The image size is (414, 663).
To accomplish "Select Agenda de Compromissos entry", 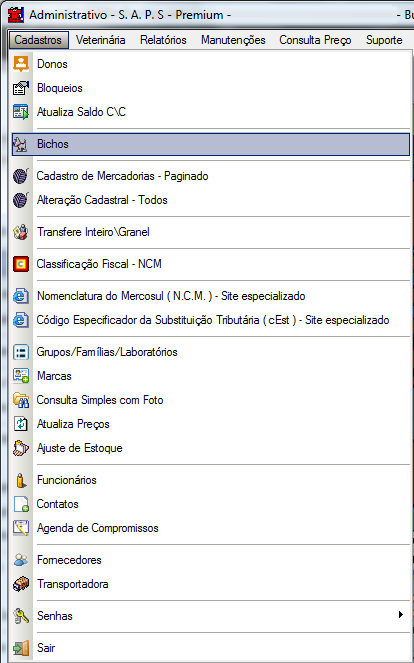I will (x=211, y=528).
